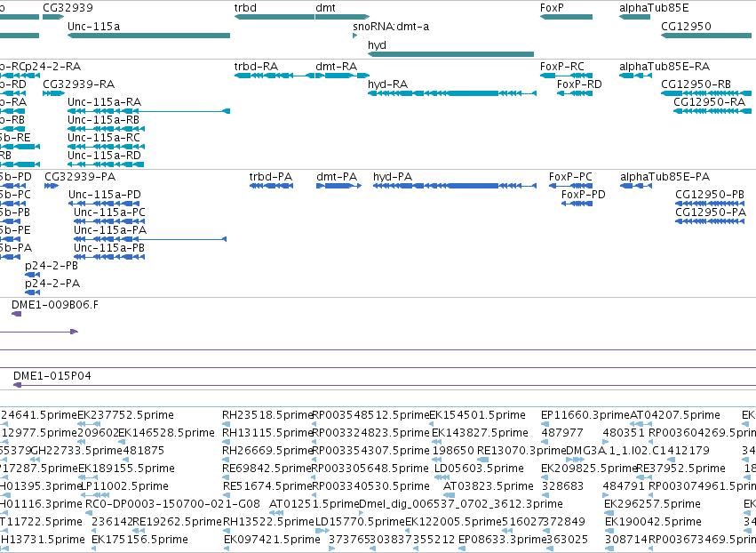The width and height of the screenshot is (756, 553).
Task: Open EST RE13070.3prime
Action: (x=521, y=451)
